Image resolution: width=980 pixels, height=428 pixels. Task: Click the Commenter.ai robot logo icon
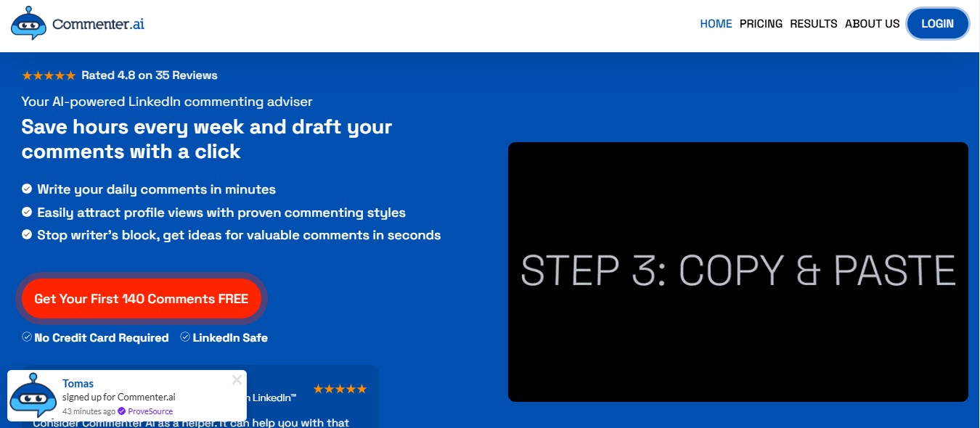pyautogui.click(x=29, y=23)
